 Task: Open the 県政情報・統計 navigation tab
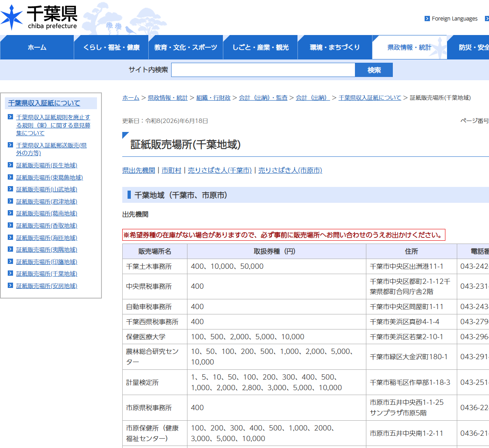(x=410, y=47)
